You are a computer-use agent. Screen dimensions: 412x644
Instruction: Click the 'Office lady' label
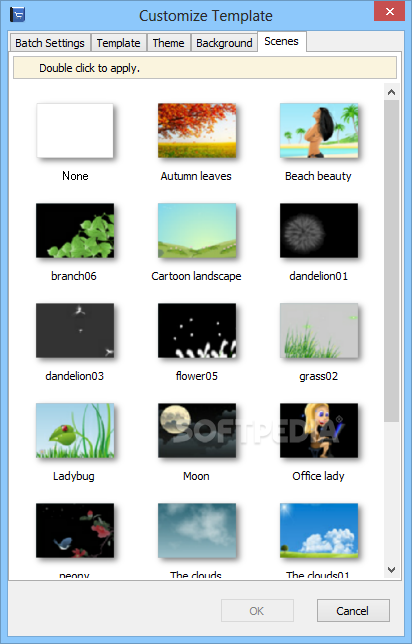point(318,476)
